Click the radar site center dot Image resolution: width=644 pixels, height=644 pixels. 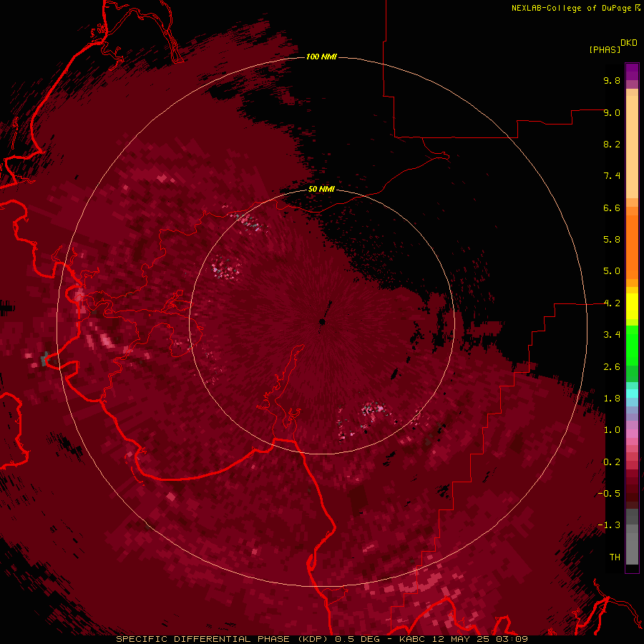click(323, 322)
